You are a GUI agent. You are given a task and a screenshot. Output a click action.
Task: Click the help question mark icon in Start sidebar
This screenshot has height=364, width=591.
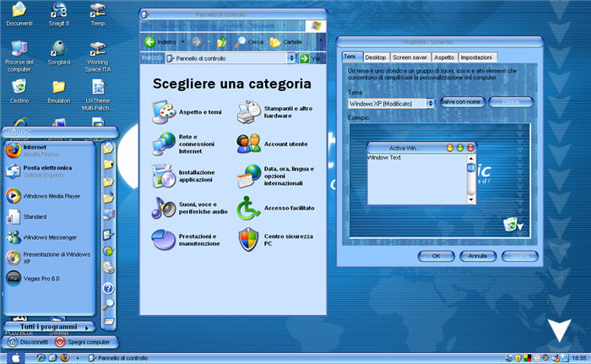(x=108, y=289)
